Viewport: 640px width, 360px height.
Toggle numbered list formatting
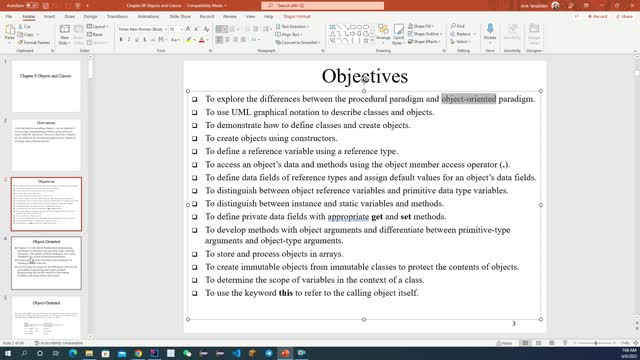pos(232,29)
